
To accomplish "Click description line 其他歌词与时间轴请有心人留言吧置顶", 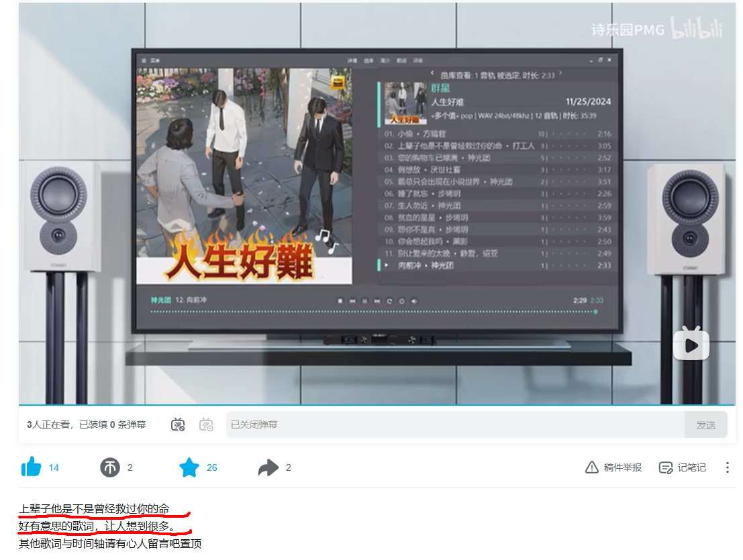I will [110, 543].
